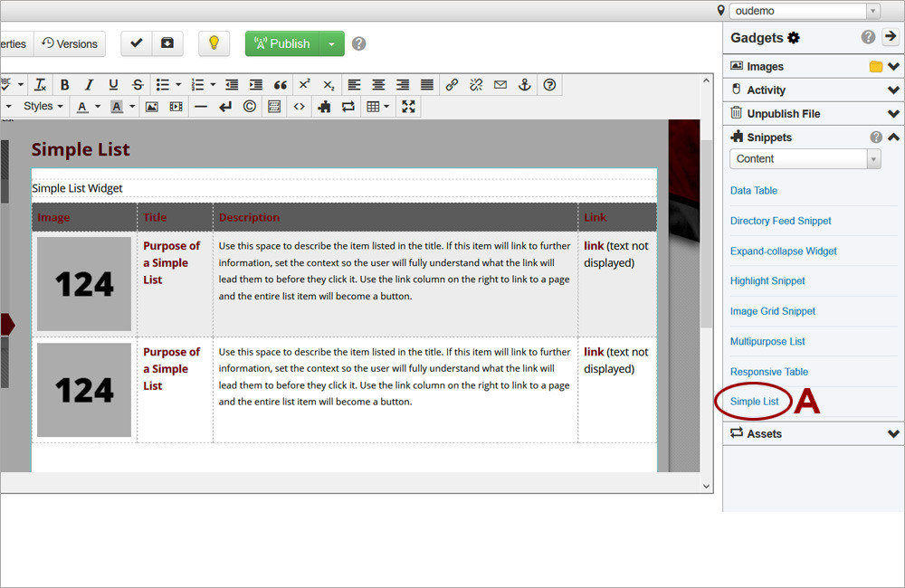Open help beside Publish button

tap(359, 43)
